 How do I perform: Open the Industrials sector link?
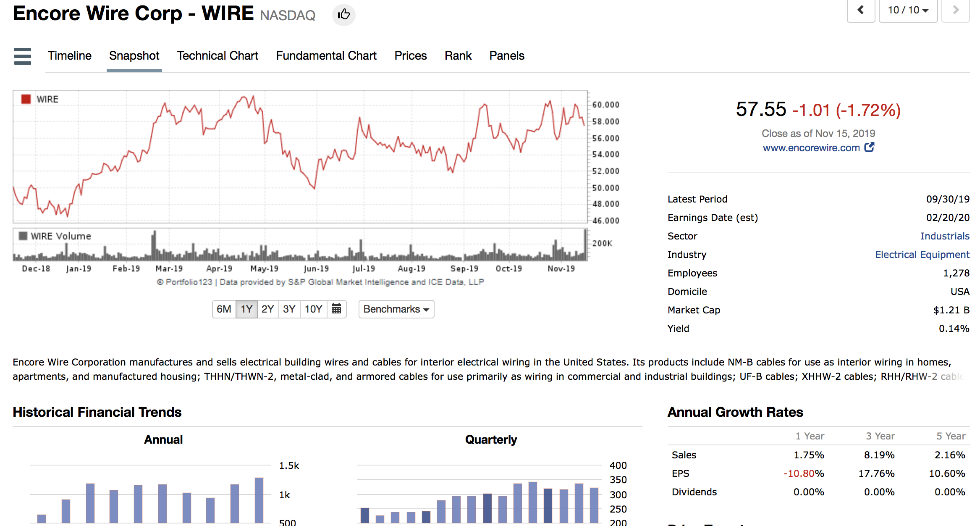click(x=945, y=236)
